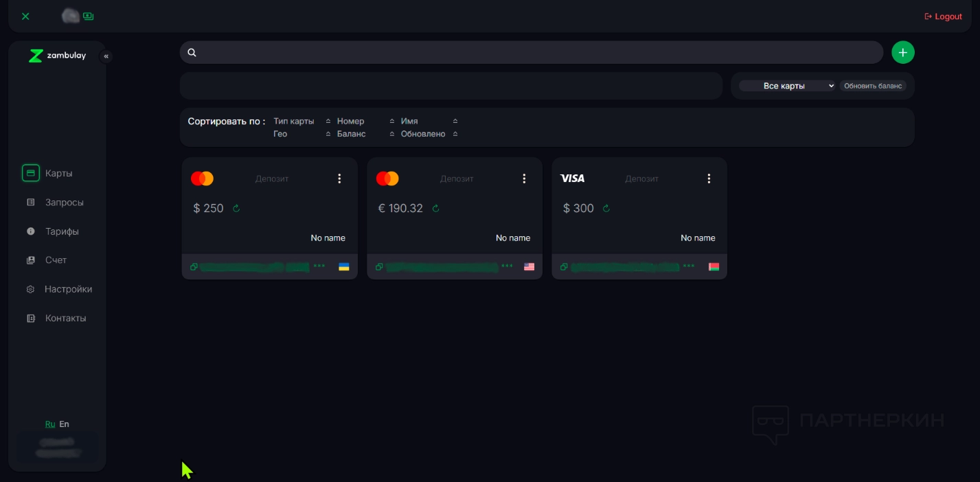Viewport: 980px width, 482px height.
Task: Click the green X icon at top left
Action: tap(25, 16)
